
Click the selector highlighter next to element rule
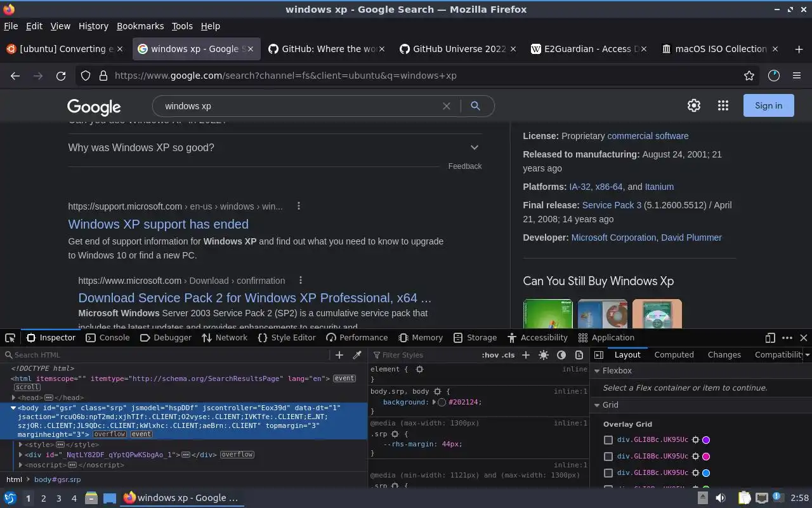coord(419,369)
